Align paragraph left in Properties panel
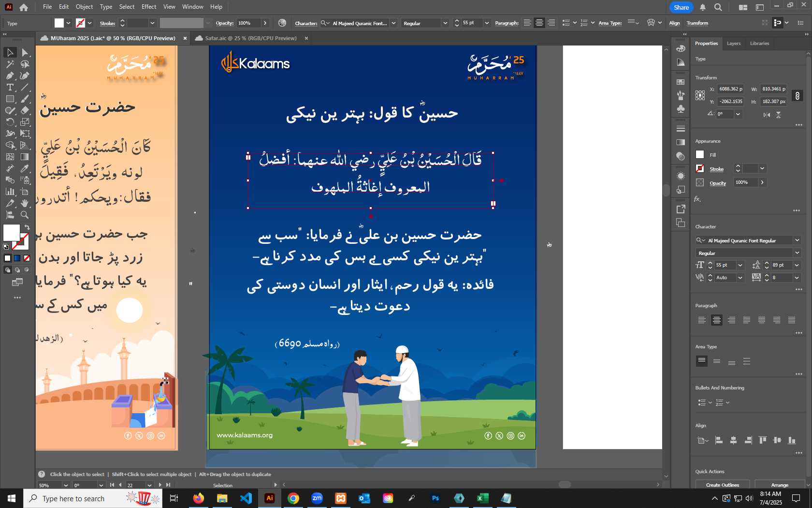Screen dimensions: 812x508 click(702, 320)
